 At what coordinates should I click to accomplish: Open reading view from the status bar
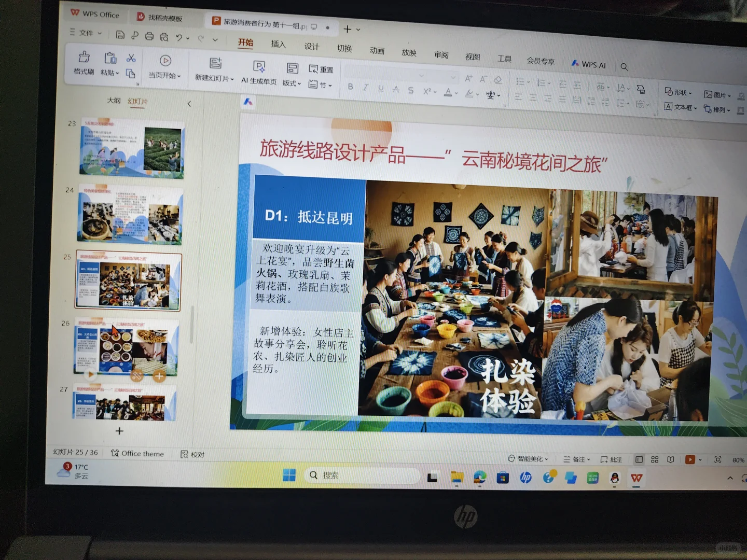(x=671, y=459)
